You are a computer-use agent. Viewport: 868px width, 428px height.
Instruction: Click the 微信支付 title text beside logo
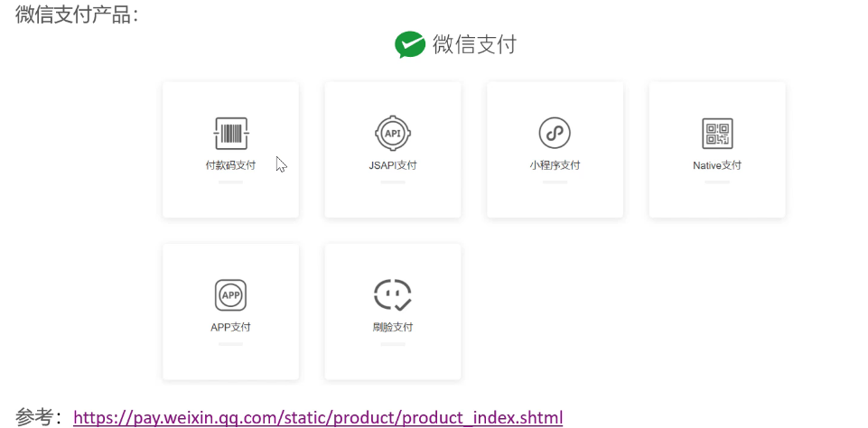coord(474,44)
